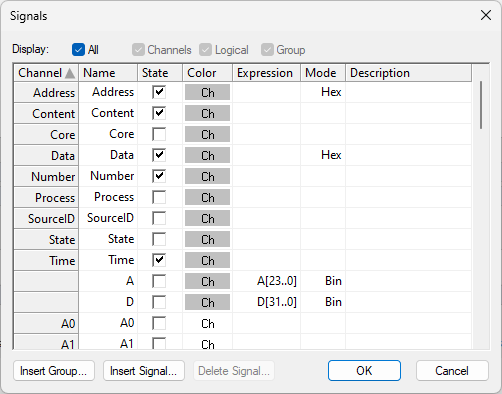
Task: Enable the Core row State checkbox
Action: (159, 134)
